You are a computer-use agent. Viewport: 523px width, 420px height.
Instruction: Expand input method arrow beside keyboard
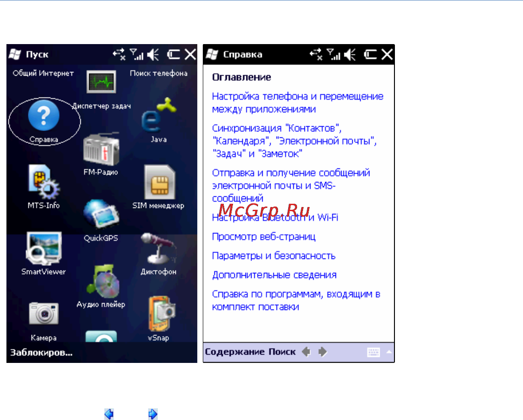click(x=389, y=352)
